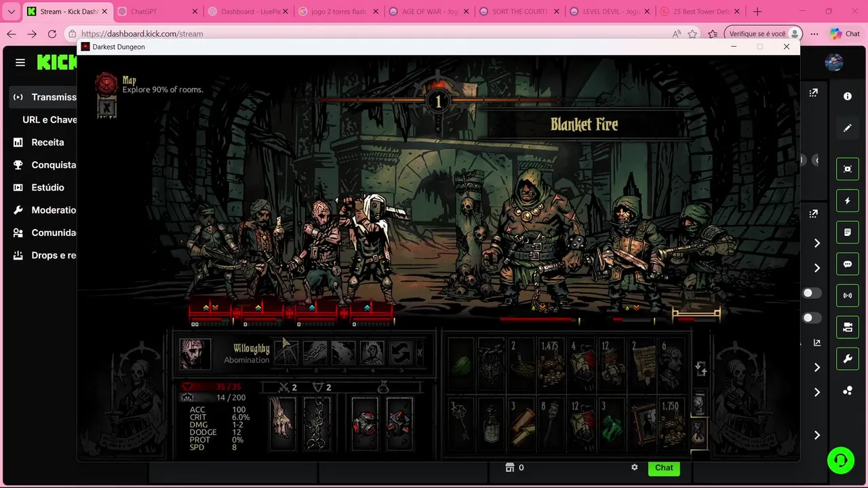The image size is (868, 488).
Task: Open the Kick hamburger menu
Action: tap(20, 62)
